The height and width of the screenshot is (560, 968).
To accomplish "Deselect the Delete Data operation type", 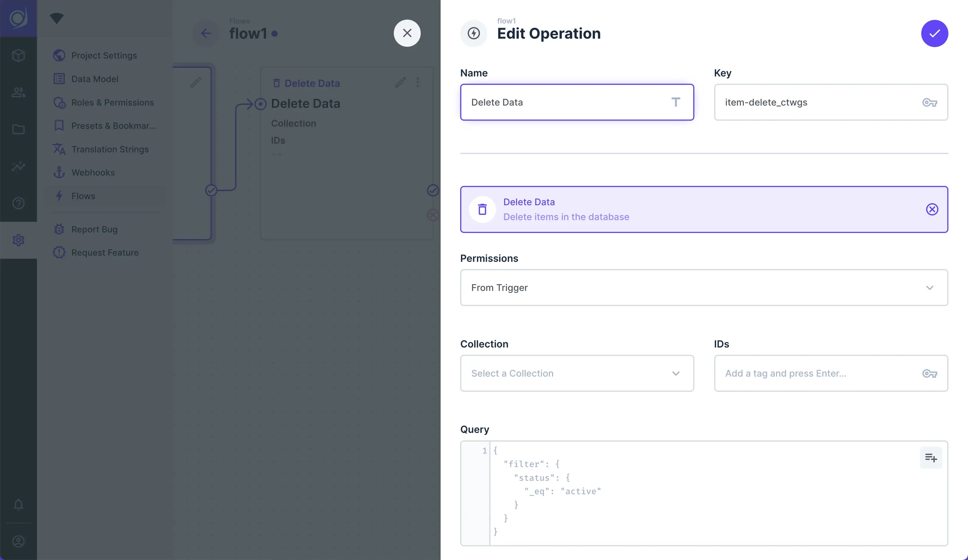I will pos(932,209).
